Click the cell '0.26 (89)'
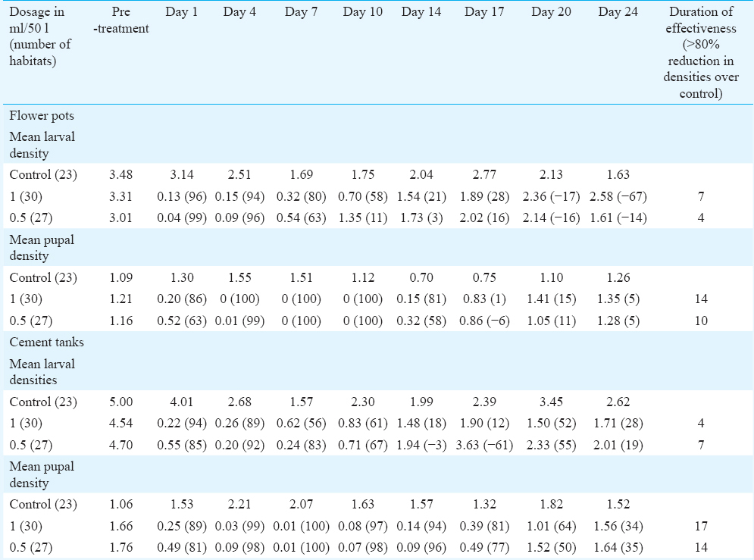Image resolution: width=754 pixels, height=560 pixels. 239,423
